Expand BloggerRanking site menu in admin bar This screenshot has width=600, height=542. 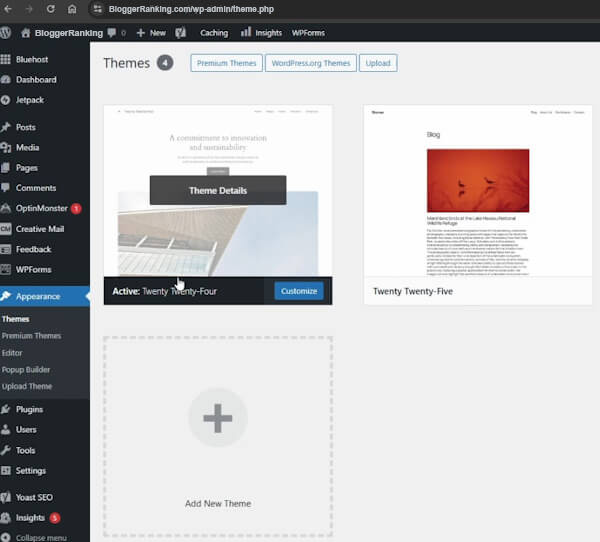(61, 32)
